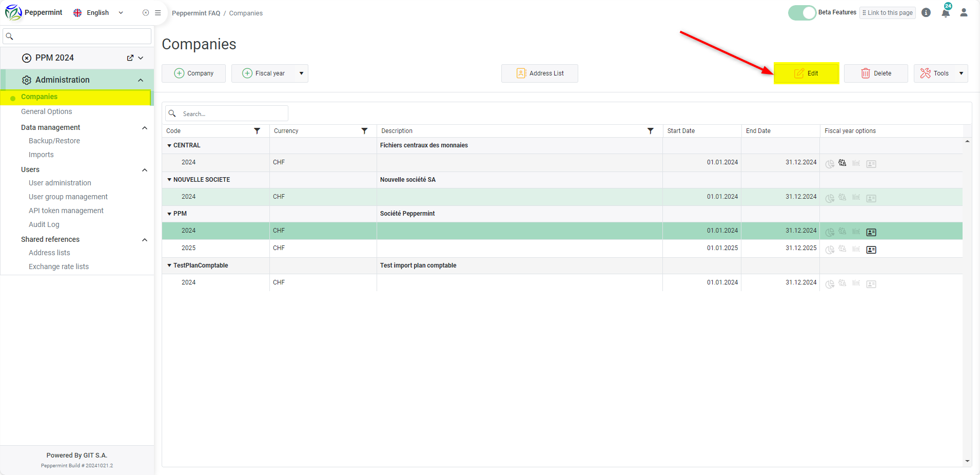The width and height of the screenshot is (980, 475).
Task: Open the notifications bell
Action: point(946,13)
